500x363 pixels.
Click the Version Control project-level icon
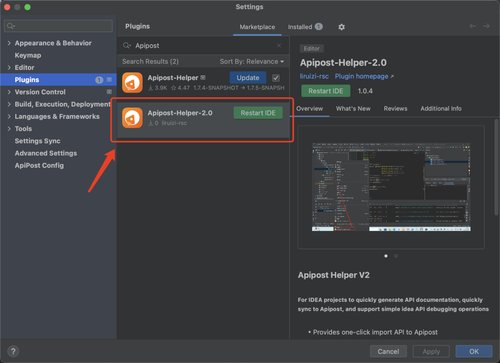click(109, 92)
